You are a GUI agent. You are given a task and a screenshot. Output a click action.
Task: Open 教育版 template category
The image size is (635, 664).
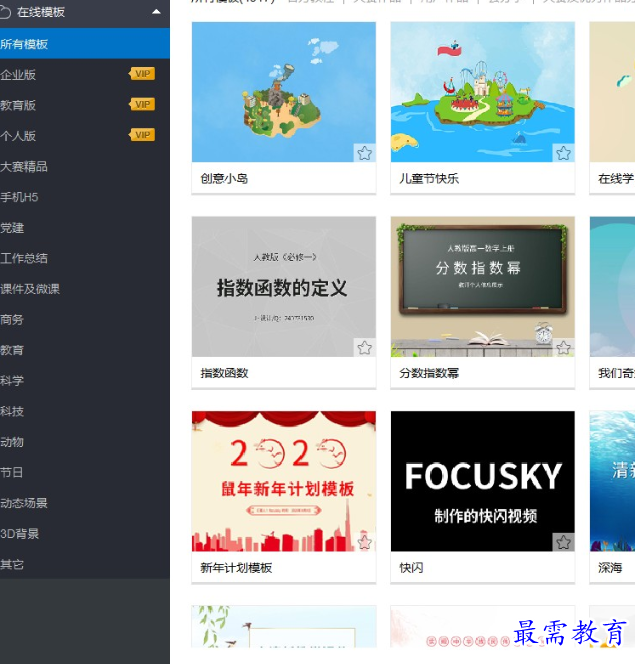18,105
